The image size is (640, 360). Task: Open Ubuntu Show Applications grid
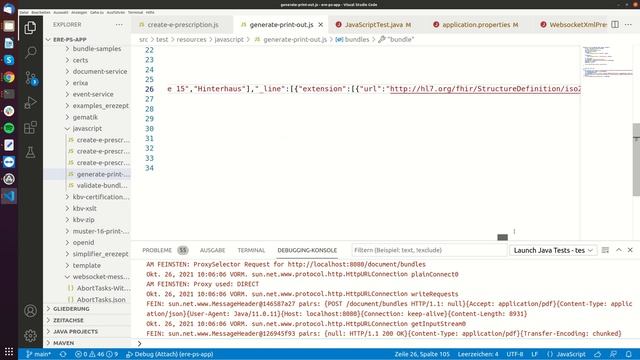click(x=9, y=351)
